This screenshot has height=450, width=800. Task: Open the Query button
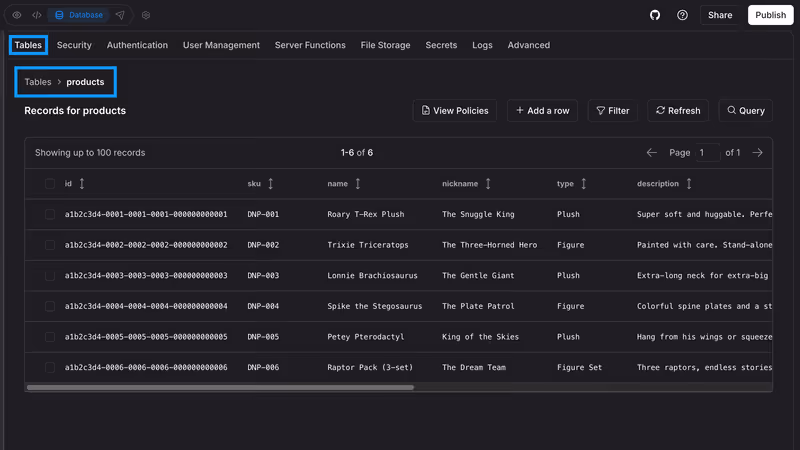[x=746, y=111]
